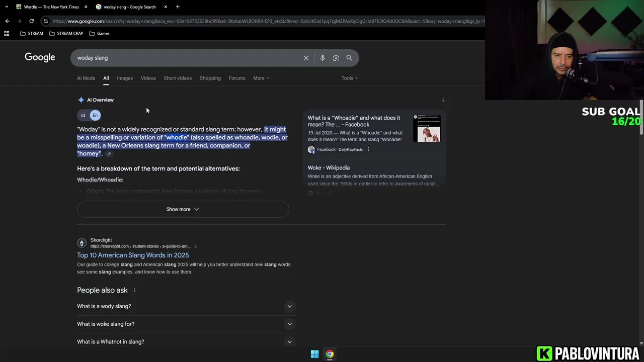
Task: Open the tab search dropdown arrow
Action: coord(6,7)
